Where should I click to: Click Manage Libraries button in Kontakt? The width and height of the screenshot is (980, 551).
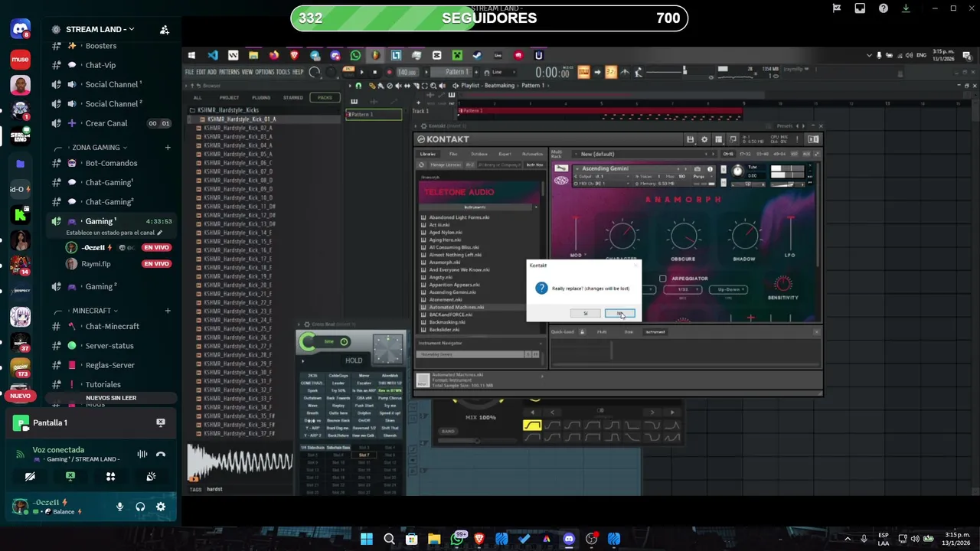(x=445, y=165)
